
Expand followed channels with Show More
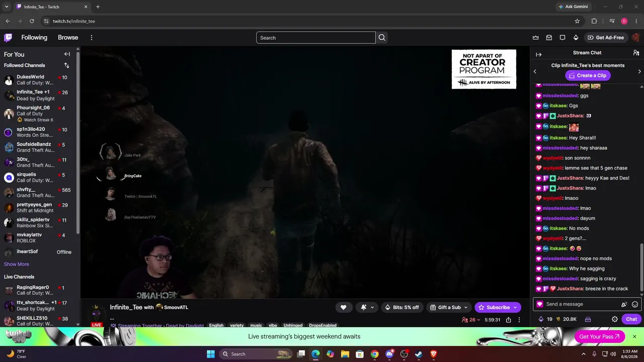point(17,264)
